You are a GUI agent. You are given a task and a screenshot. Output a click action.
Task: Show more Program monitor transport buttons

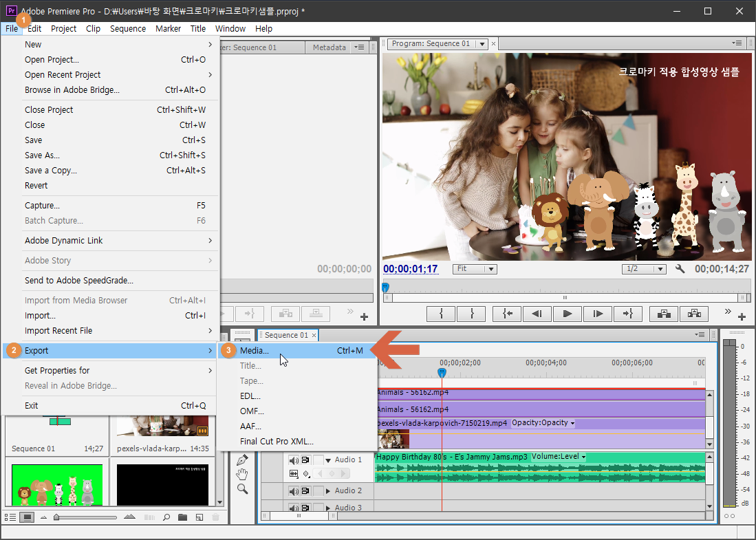point(728,312)
